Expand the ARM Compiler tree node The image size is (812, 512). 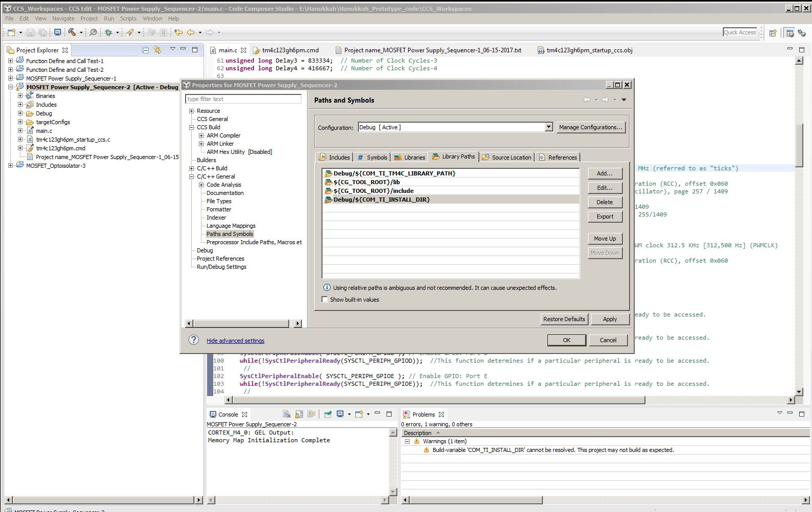201,135
